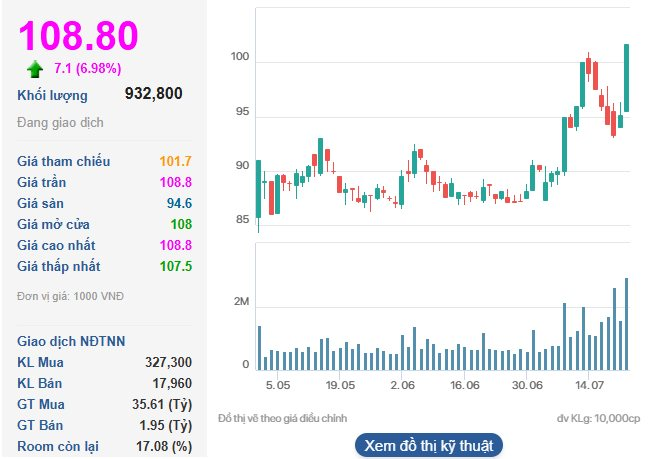
Task: Select the 7.1 (6.98%) price change text
Action: [87, 69]
